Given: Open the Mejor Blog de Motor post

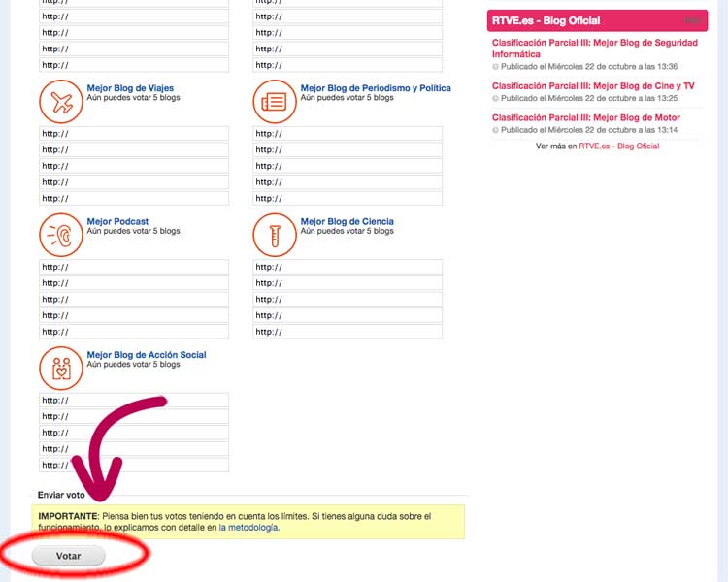Looking at the screenshot, I should [585, 117].
